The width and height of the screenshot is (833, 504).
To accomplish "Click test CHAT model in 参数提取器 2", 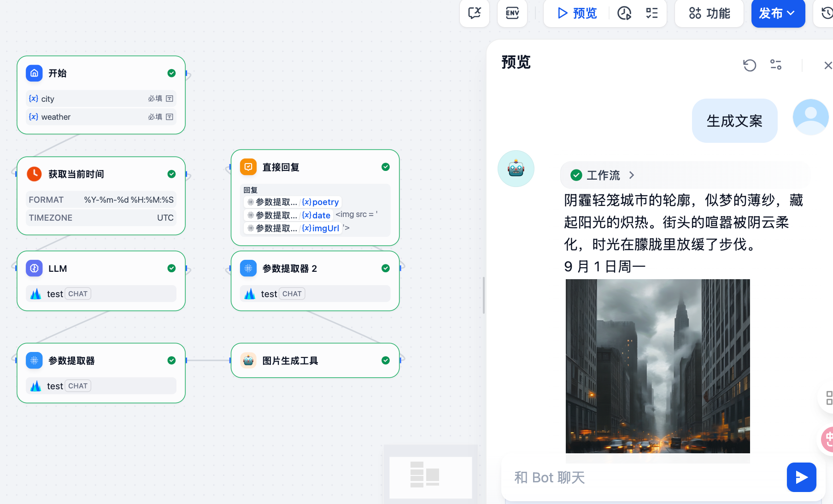I will (x=315, y=294).
